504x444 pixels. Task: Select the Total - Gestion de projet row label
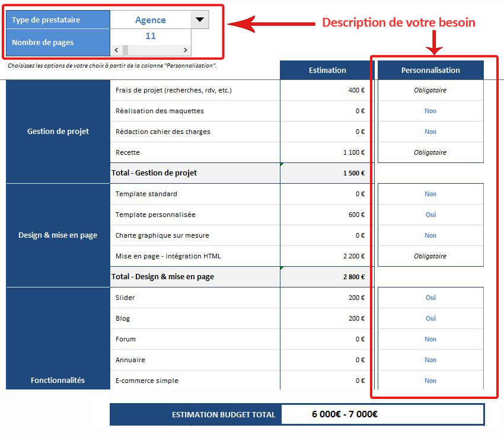coord(154,173)
